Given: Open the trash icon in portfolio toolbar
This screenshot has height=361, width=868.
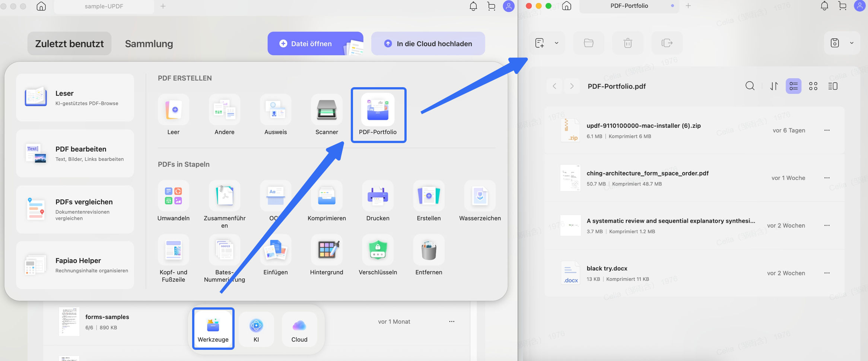Looking at the screenshot, I should [628, 43].
